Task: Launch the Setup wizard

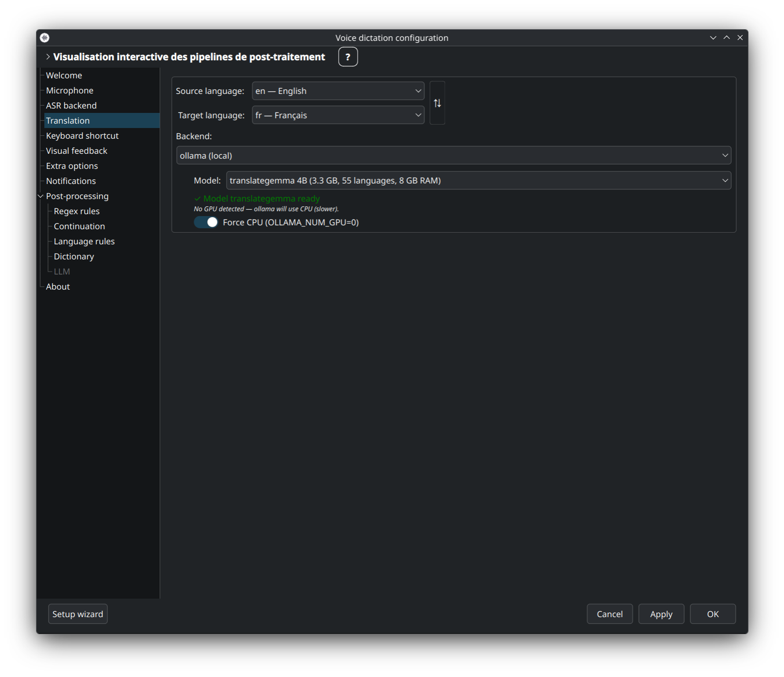Action: pyautogui.click(x=78, y=614)
